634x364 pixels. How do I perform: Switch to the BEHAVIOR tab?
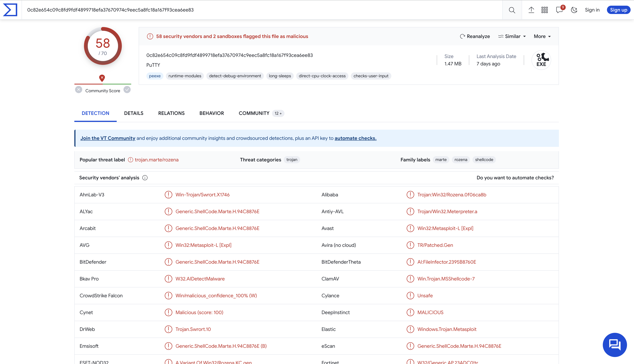(212, 113)
